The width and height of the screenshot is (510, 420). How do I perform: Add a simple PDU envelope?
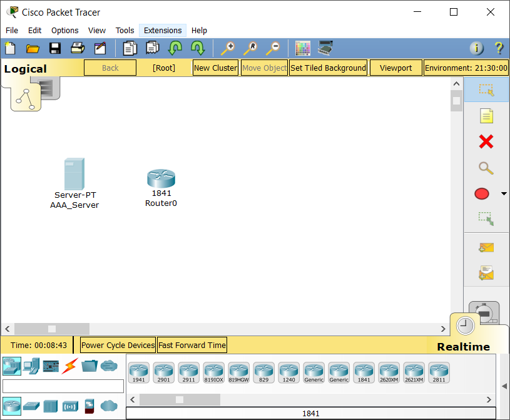(486, 248)
